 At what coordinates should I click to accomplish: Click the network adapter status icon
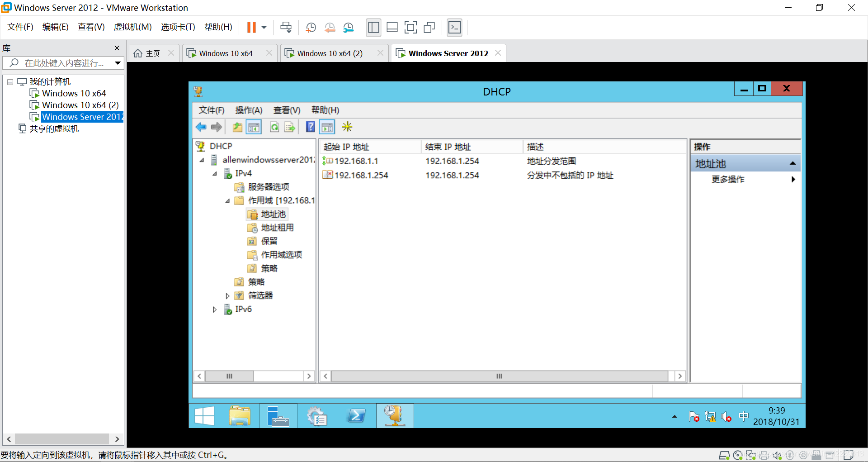click(751, 455)
